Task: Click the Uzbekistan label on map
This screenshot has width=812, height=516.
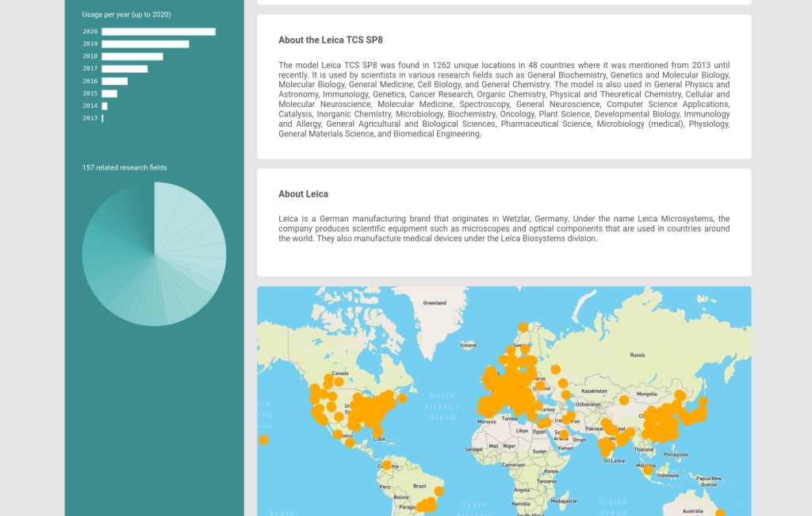Action: (x=588, y=404)
